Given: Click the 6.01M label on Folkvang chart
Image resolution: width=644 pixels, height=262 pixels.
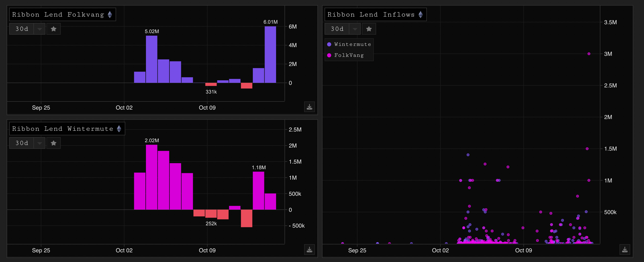Looking at the screenshot, I should point(270,22).
